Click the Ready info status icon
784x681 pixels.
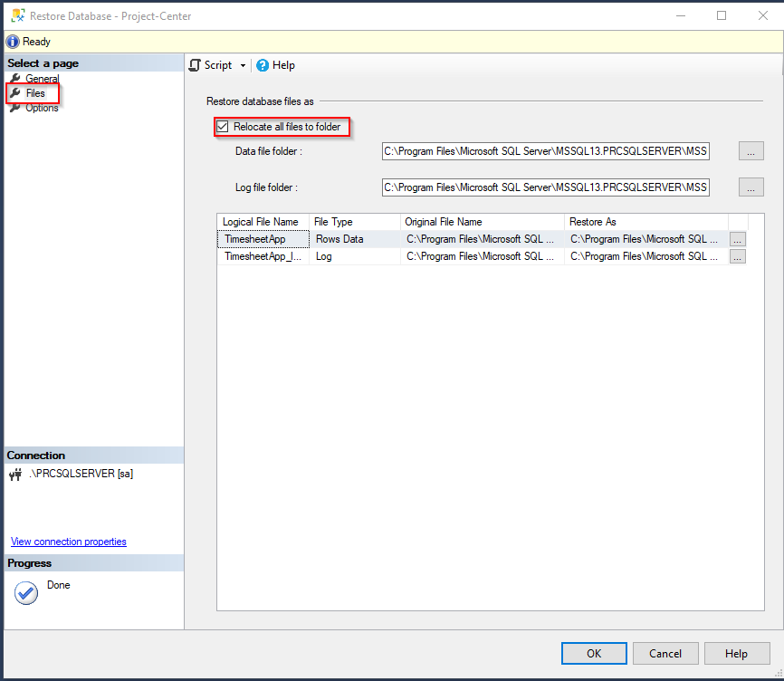pos(13,42)
